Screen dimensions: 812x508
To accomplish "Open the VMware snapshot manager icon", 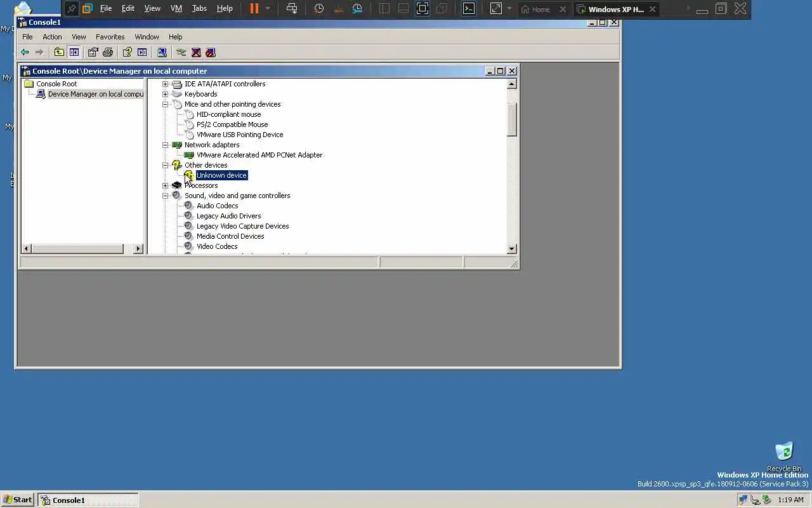I will click(x=358, y=9).
